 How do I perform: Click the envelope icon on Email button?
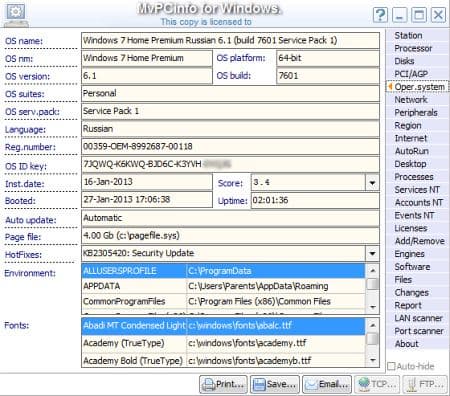[x=311, y=385]
